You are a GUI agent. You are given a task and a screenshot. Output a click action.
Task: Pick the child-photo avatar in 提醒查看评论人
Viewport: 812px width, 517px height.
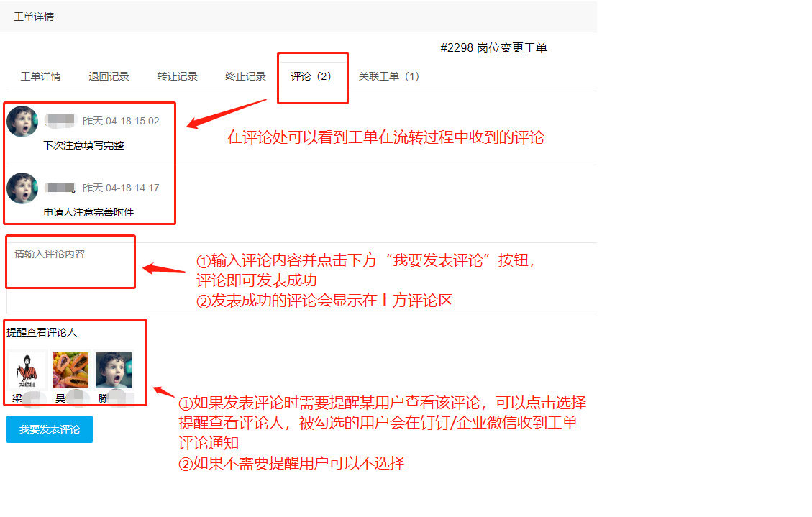pos(114,370)
